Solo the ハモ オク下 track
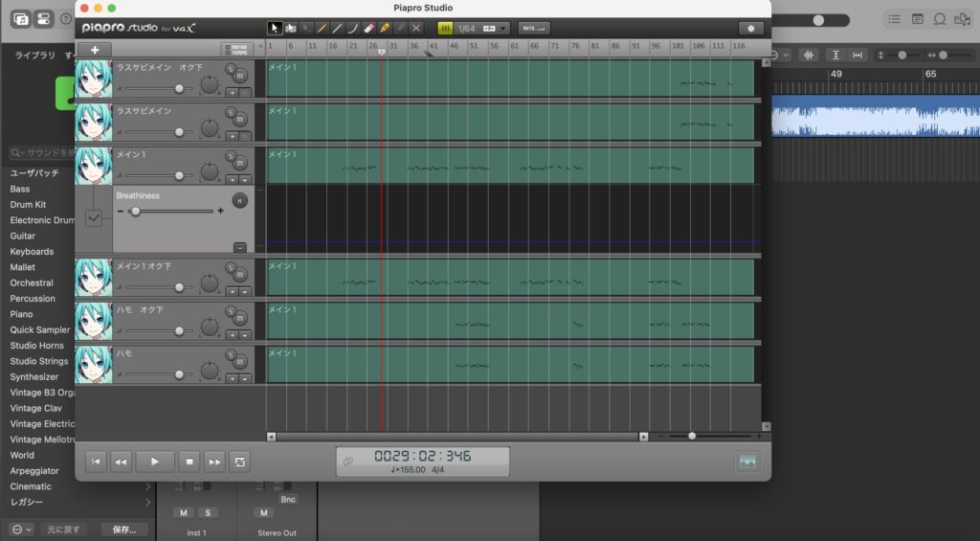Viewport: 980px width, 541px height. click(230, 311)
